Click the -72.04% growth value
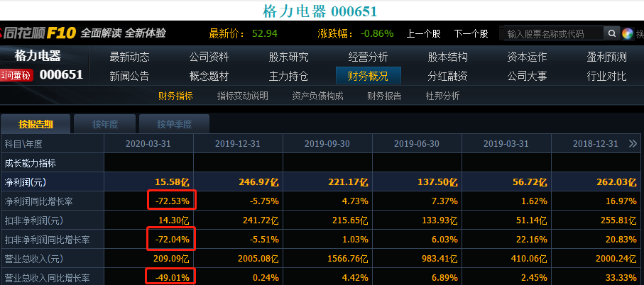The width and height of the screenshot is (644, 285). pyautogui.click(x=172, y=240)
